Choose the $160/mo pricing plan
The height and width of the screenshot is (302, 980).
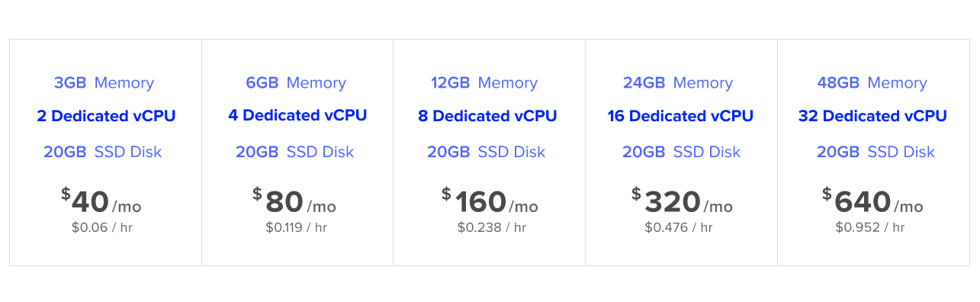pyautogui.click(x=489, y=153)
